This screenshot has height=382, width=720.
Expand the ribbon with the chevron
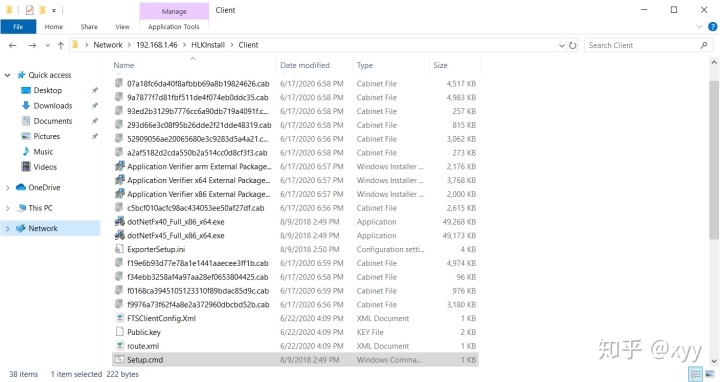click(699, 27)
